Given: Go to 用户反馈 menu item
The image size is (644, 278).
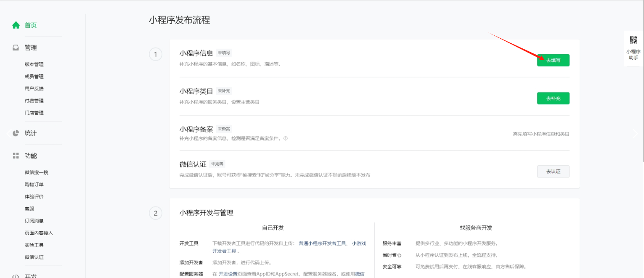Looking at the screenshot, I should (34, 89).
